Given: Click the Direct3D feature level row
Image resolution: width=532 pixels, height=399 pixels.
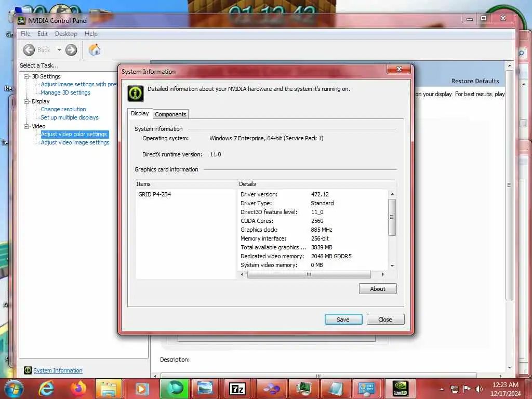Looking at the screenshot, I should (x=282, y=212).
